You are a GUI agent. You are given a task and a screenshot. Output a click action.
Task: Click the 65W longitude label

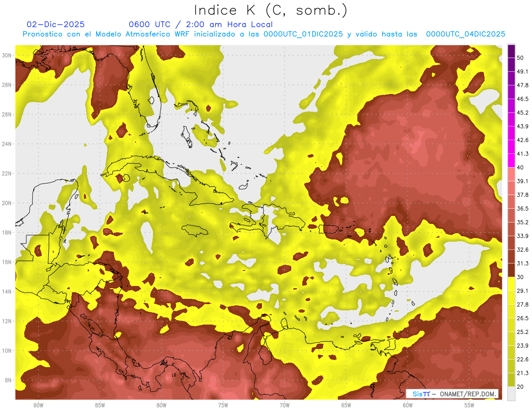(346, 405)
